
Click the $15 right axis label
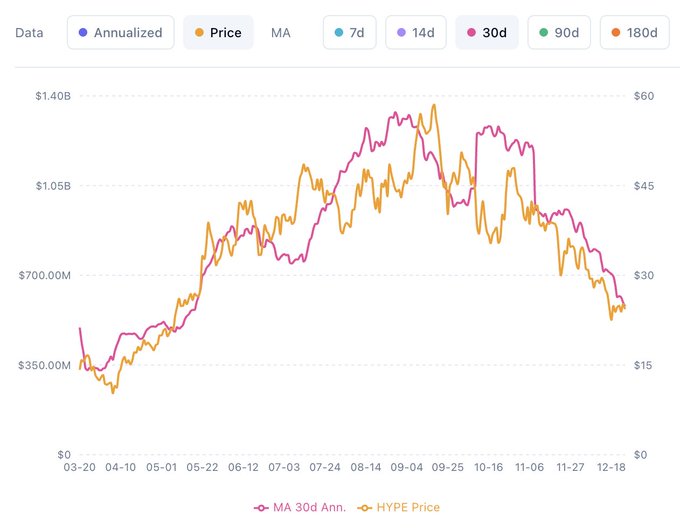(x=644, y=365)
